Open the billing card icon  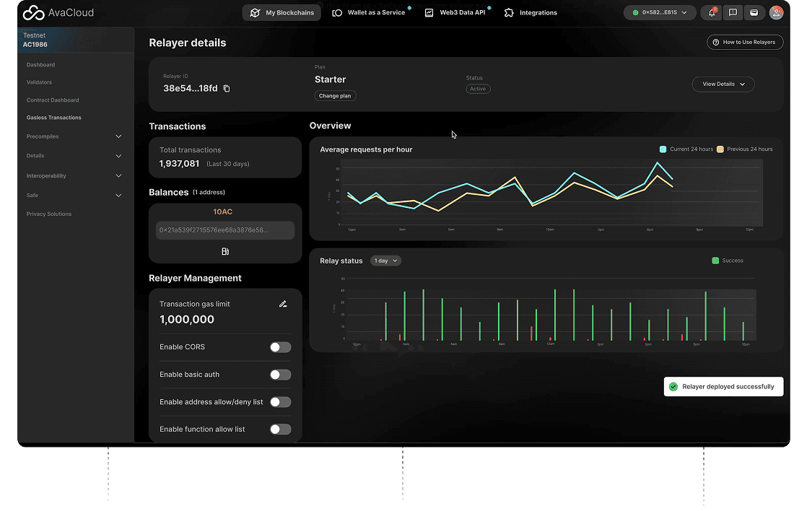(x=754, y=12)
